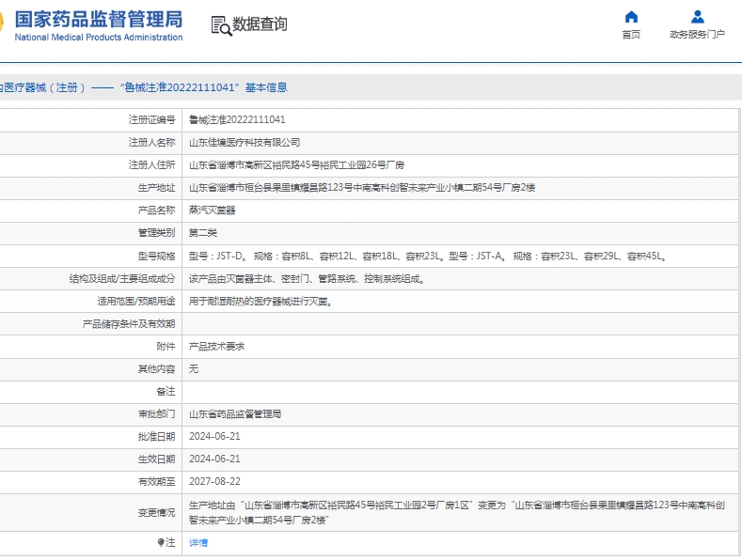Click the 注册人住所 address value

click(296, 165)
